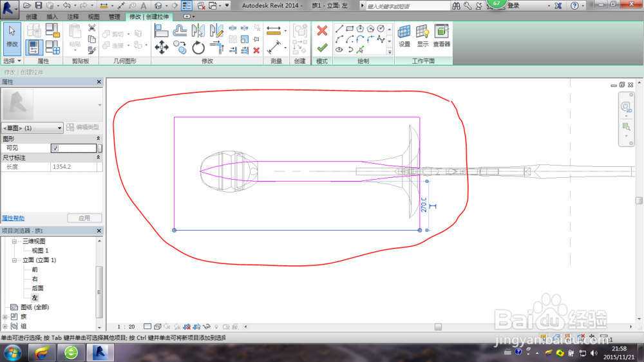This screenshot has width=644, height=362.
Task: Click the project browser vertical scrollbar thumb
Action: [x=99, y=292]
